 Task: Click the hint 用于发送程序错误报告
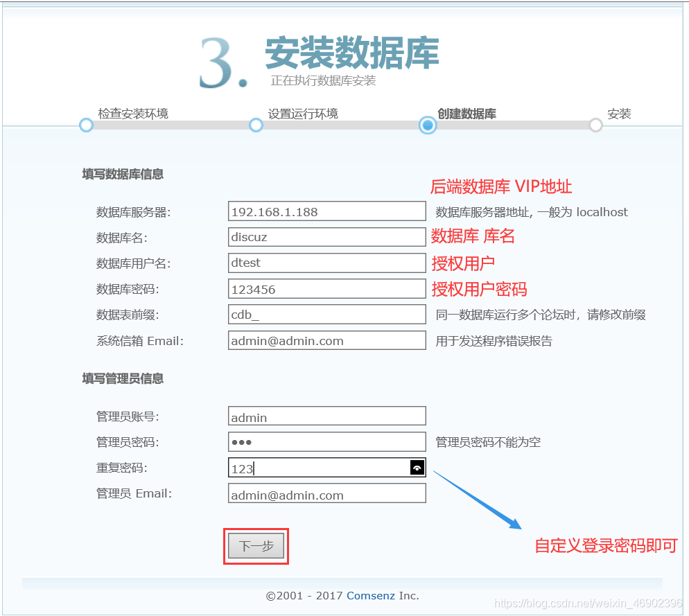pos(494,341)
